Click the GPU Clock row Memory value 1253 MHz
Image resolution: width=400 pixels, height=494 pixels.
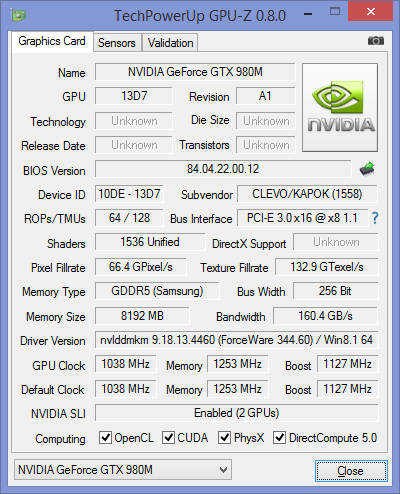click(x=238, y=364)
